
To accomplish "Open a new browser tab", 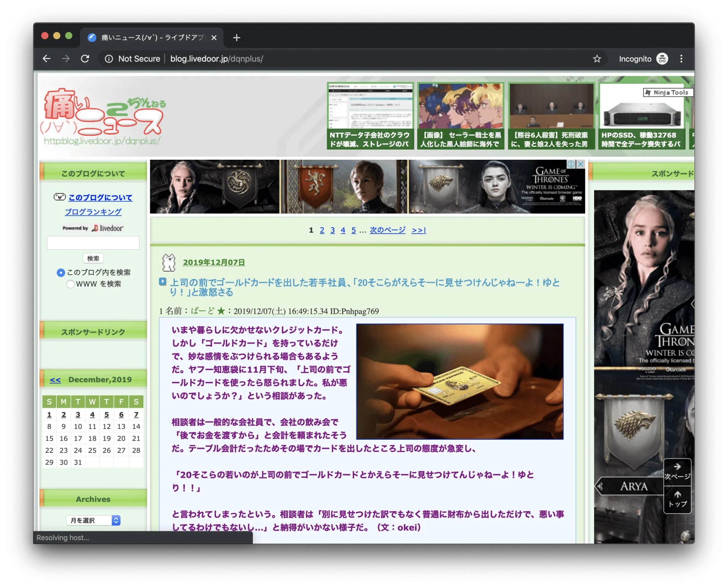I will [237, 38].
